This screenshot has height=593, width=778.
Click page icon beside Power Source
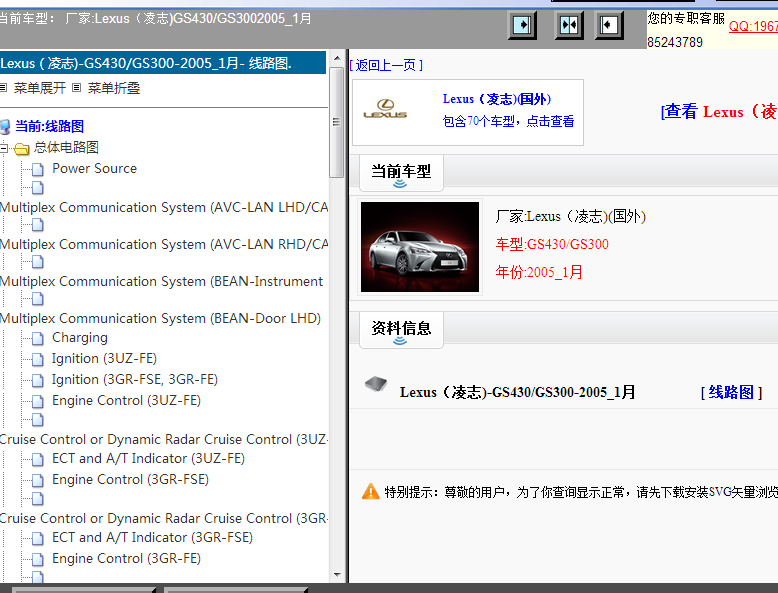[38, 170]
